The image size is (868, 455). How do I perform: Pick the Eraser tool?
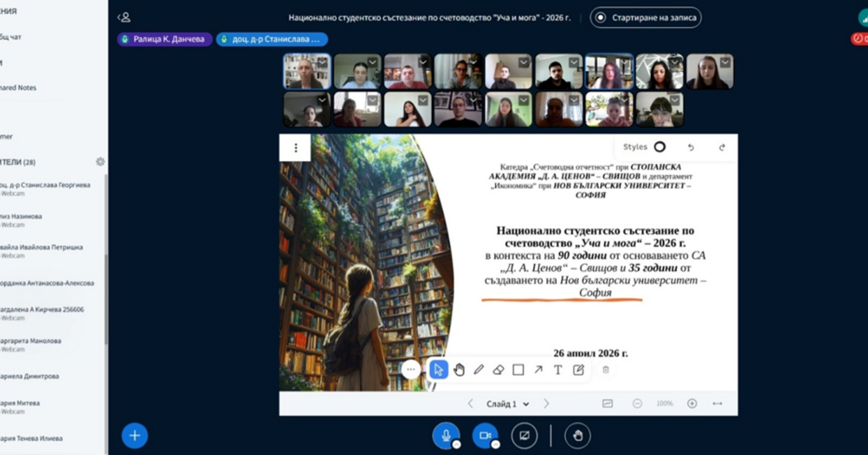tap(498, 370)
